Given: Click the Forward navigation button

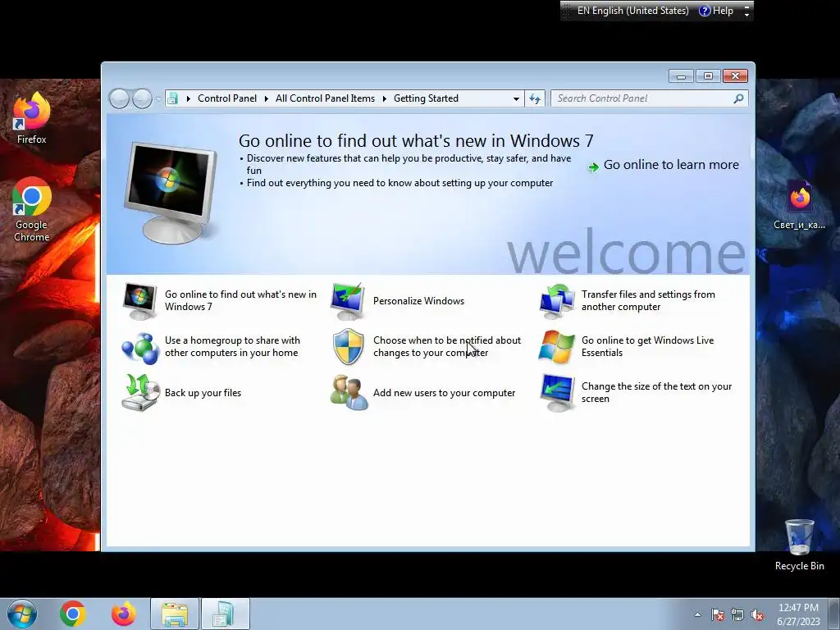Looking at the screenshot, I should pyautogui.click(x=142, y=98).
